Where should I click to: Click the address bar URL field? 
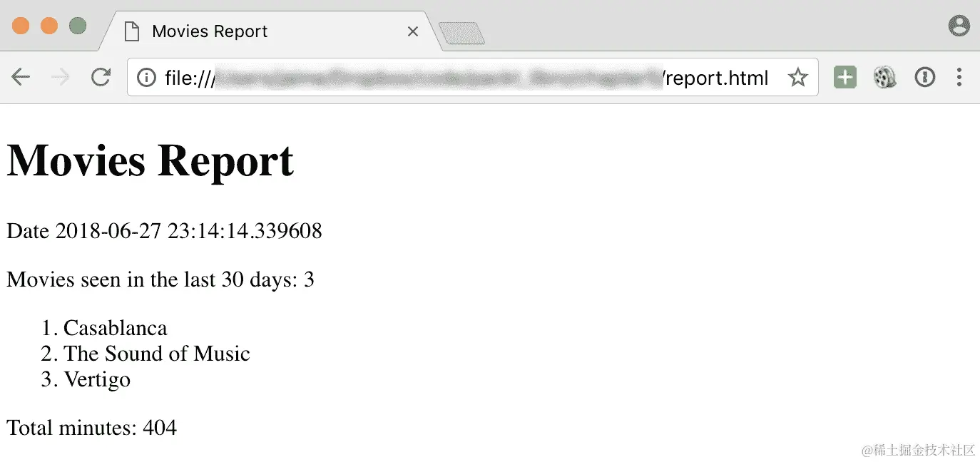pos(471,77)
